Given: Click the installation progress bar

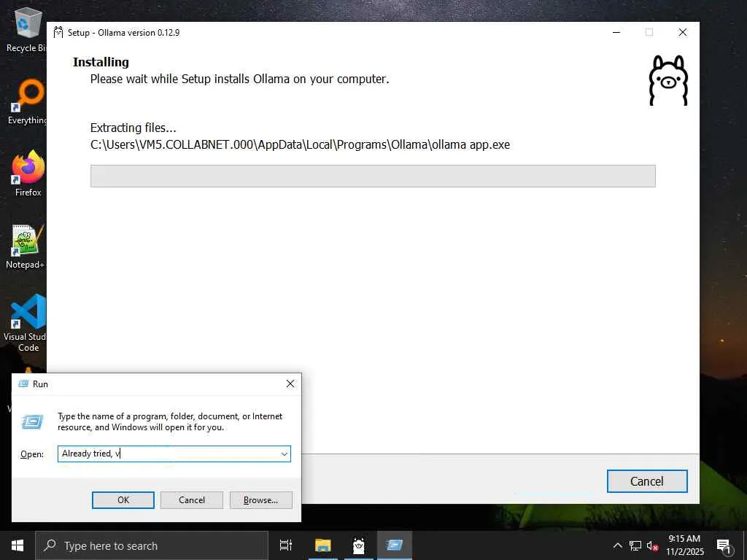Looking at the screenshot, I should (x=373, y=176).
